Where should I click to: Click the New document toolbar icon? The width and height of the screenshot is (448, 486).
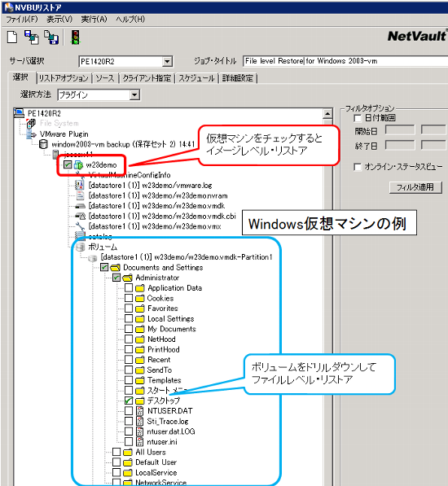click(x=12, y=37)
